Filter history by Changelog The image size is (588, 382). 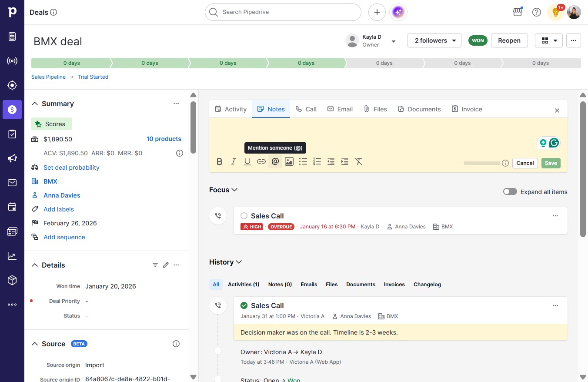pos(427,285)
